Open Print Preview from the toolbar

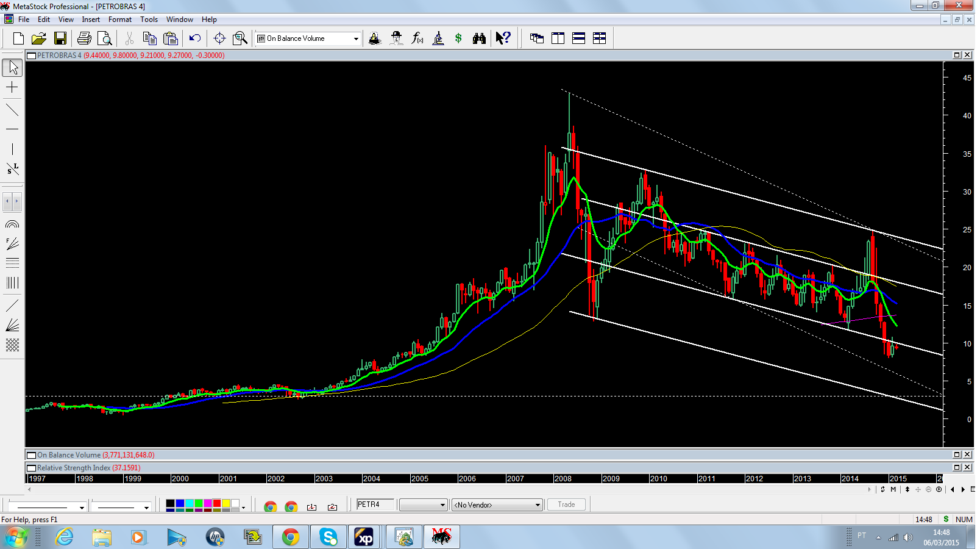point(105,38)
